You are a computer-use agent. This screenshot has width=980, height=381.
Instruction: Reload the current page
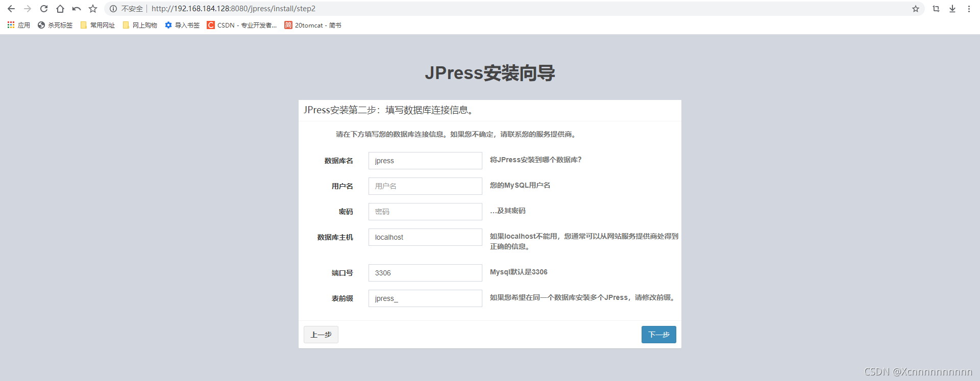point(44,9)
